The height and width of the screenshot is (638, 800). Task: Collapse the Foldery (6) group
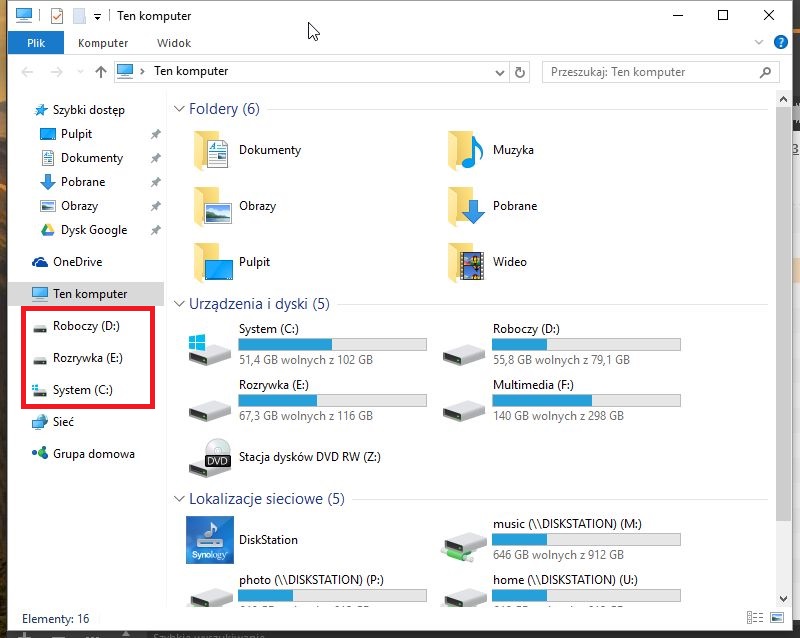(179, 109)
